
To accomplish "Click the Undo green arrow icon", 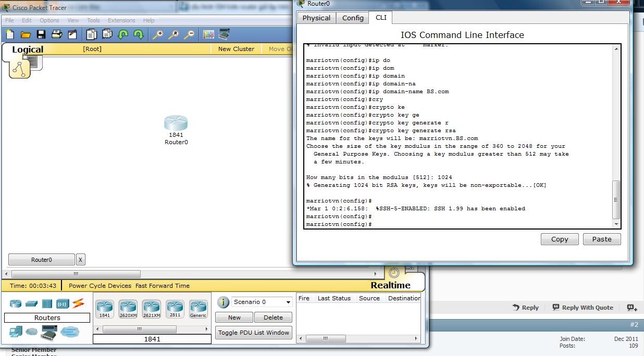I will click(123, 34).
